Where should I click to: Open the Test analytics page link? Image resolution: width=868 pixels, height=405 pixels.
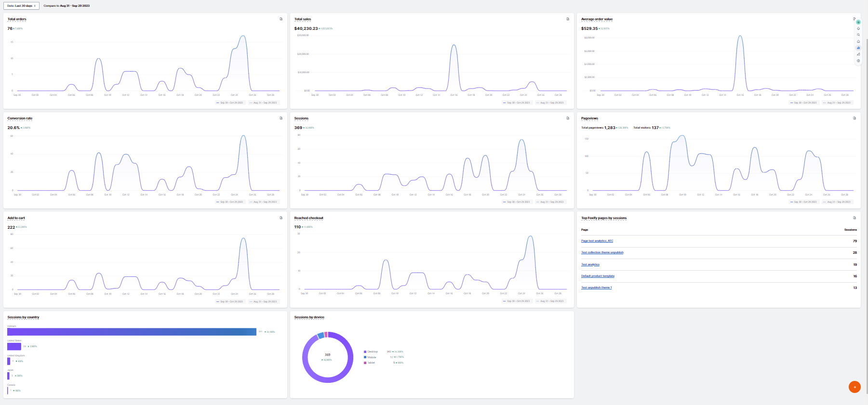click(590, 264)
